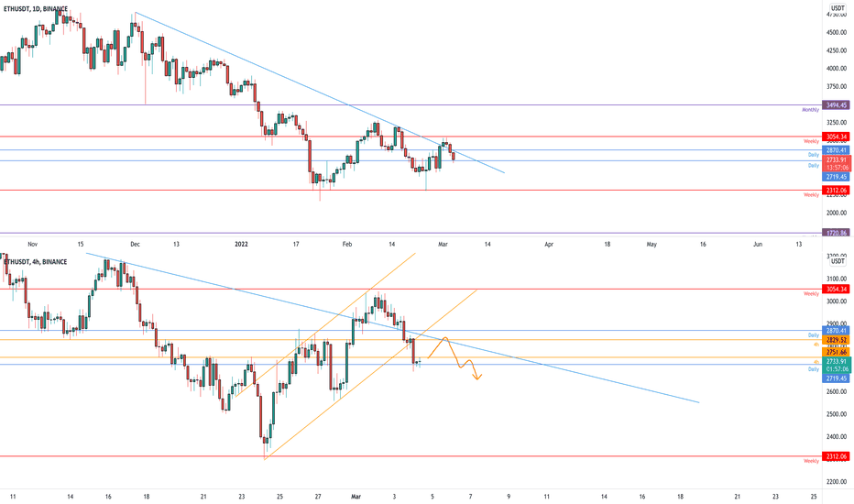This screenshot has width=854, height=504.
Task: Click the Weekly label below 2312.06 on the 4h chart
Action: pyautogui.click(x=812, y=461)
